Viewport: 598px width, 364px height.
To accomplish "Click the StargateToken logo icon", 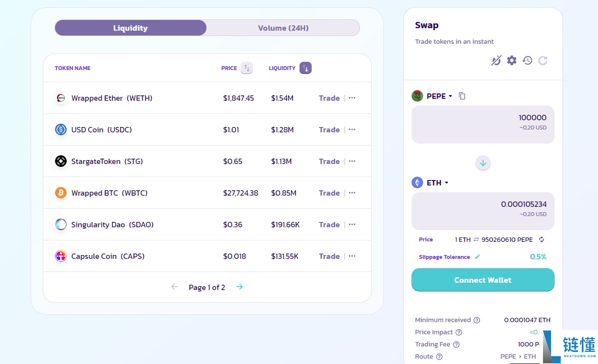I will pyautogui.click(x=61, y=161).
